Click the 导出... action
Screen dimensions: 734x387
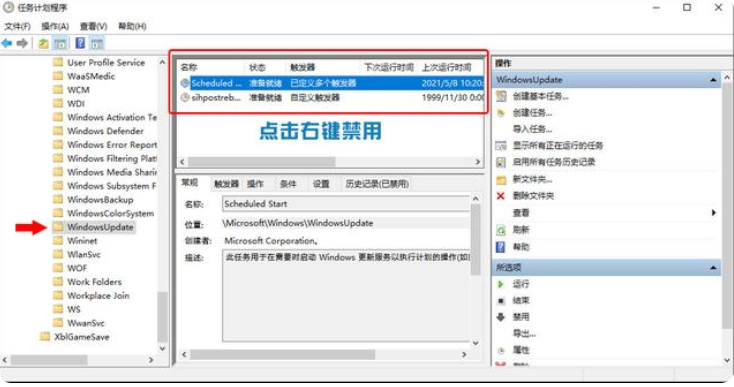click(524, 334)
